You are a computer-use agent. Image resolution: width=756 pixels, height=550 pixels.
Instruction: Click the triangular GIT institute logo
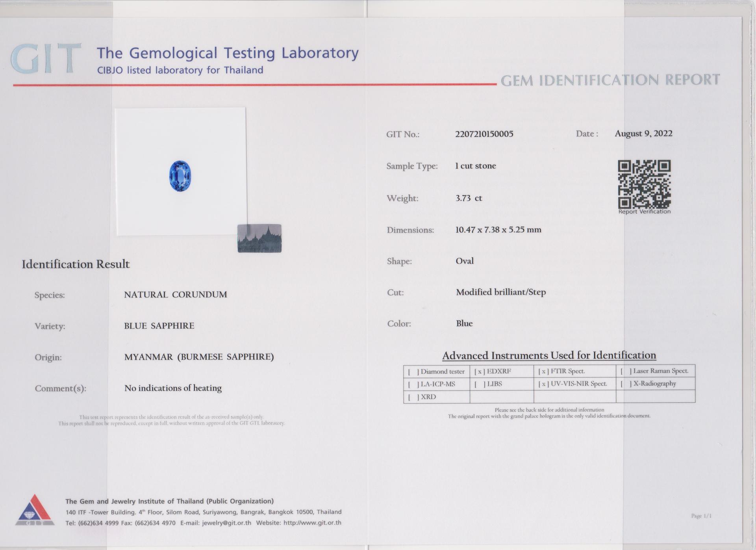coord(35,509)
